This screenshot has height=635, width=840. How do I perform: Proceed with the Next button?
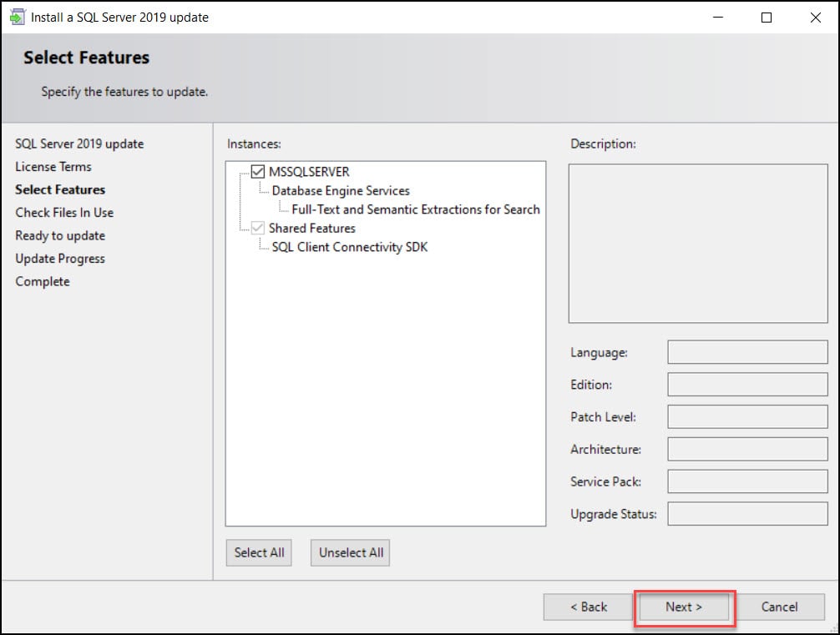click(684, 607)
